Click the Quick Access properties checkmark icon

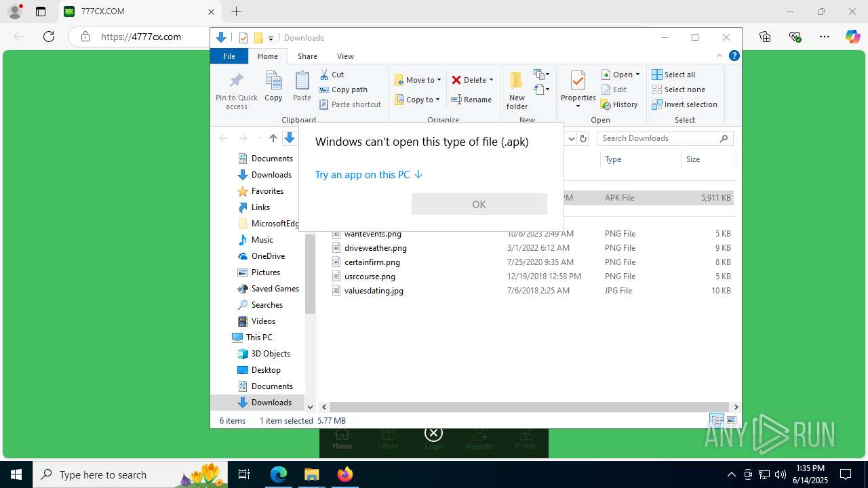click(243, 38)
